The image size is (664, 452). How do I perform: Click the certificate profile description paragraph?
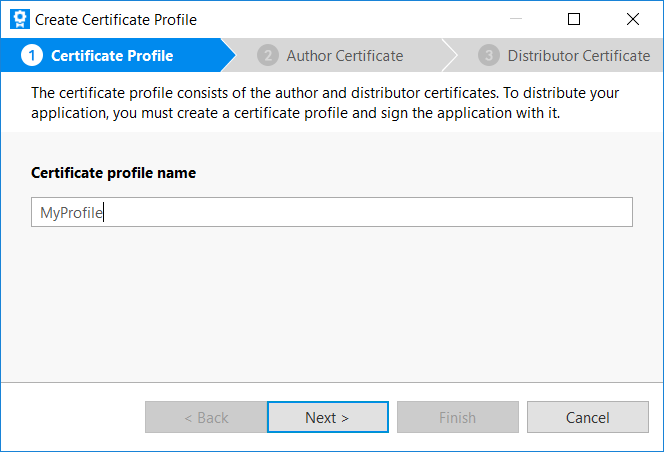[x=325, y=102]
